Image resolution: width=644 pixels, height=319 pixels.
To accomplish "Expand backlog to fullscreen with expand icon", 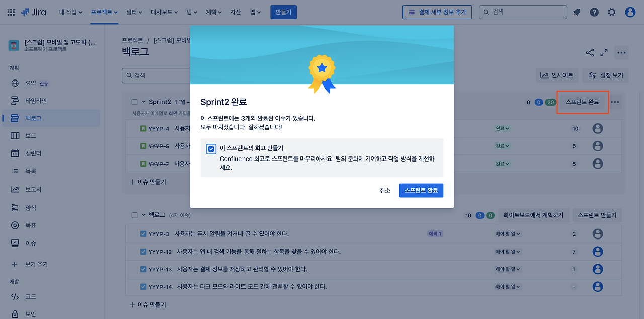I will point(604,52).
